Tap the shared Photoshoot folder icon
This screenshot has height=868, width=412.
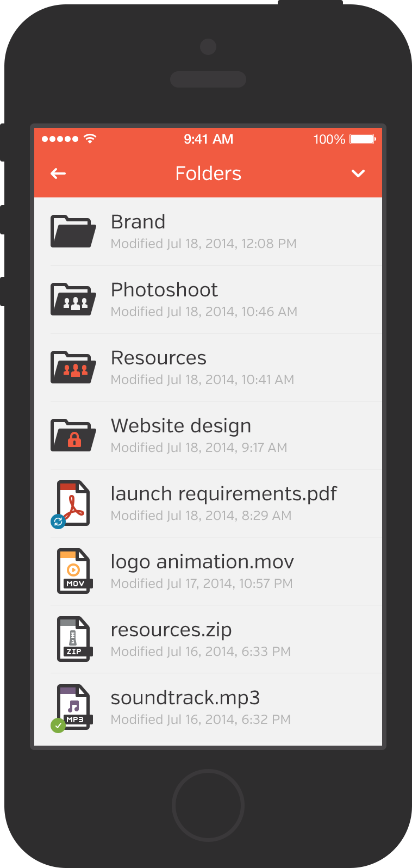pos(73,300)
